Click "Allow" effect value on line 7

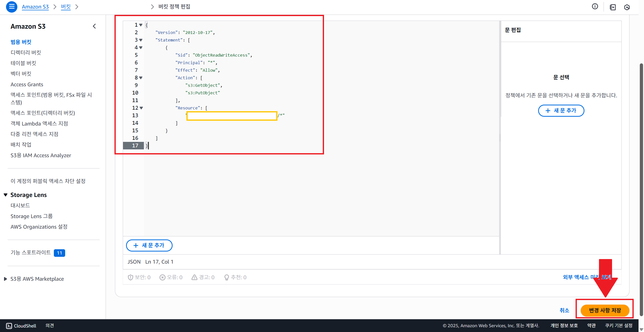[x=209, y=70]
